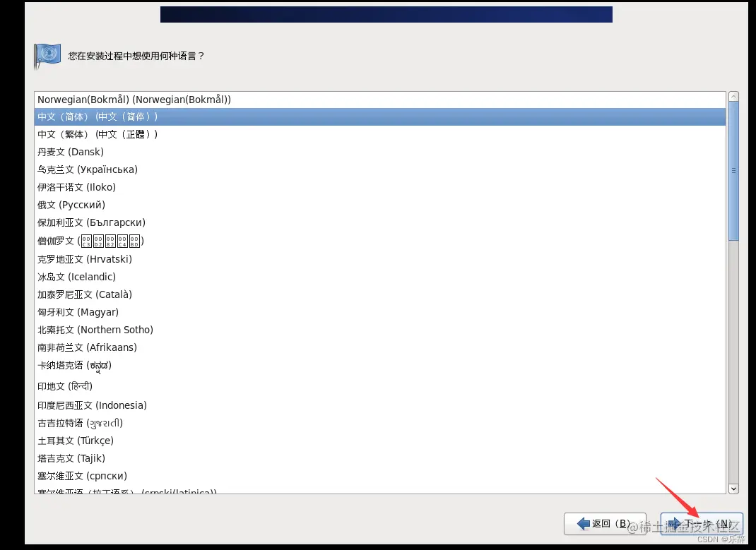Pick 北索托文 (Northern Sotho)
The height and width of the screenshot is (550, 756).
point(380,330)
